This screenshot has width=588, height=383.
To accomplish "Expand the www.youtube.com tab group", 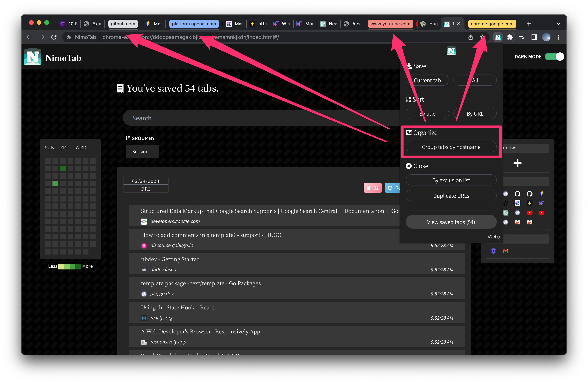I will [390, 24].
